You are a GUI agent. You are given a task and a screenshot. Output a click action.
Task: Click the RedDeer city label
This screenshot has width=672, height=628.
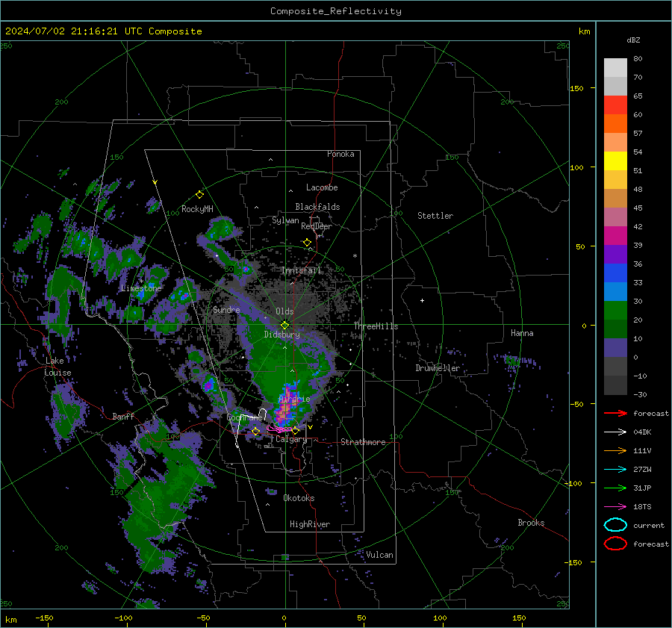[x=317, y=226]
